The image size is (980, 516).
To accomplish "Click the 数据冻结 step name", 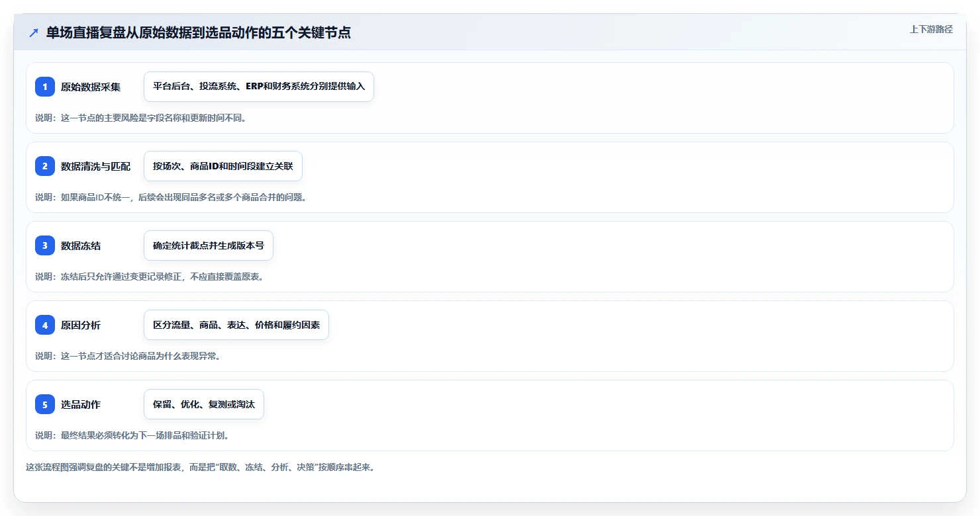I will (x=81, y=245).
